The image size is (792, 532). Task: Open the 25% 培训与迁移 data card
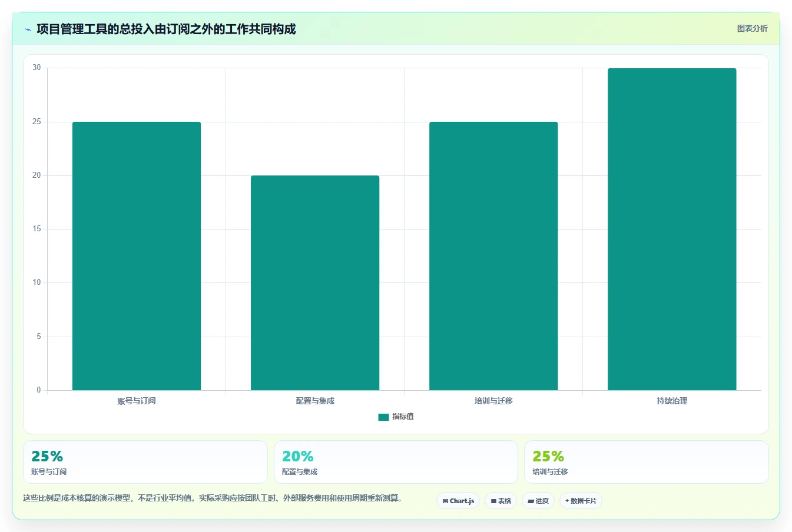pyautogui.click(x=647, y=462)
